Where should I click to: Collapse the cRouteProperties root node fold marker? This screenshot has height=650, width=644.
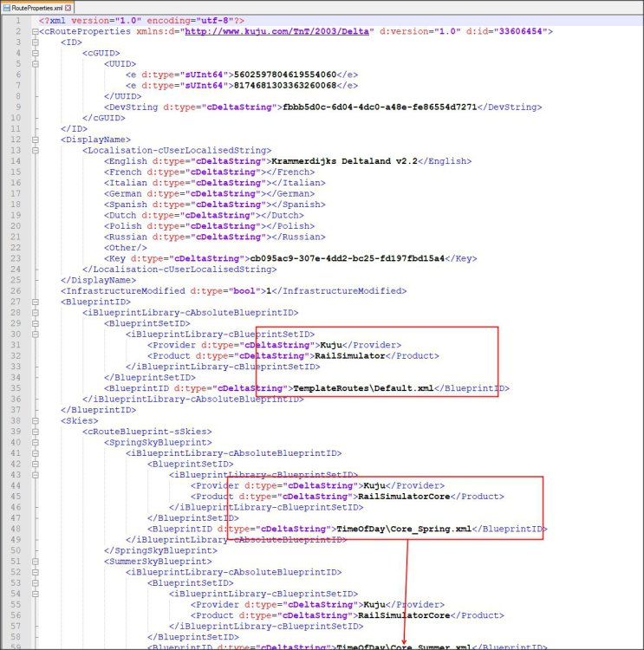(34, 31)
